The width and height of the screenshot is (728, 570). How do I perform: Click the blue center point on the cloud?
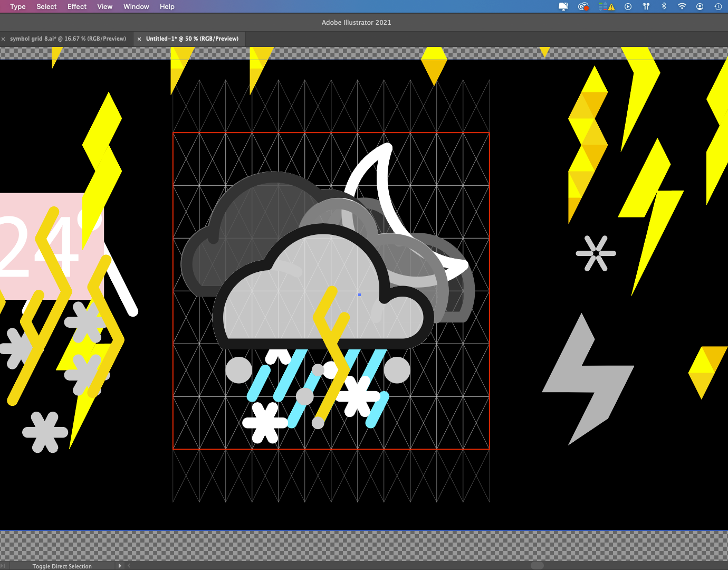point(359,294)
